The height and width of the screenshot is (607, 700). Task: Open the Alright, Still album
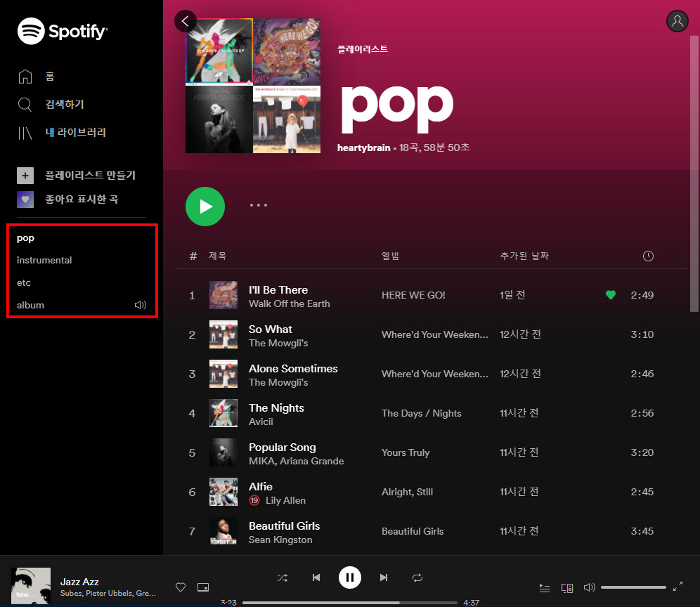coord(407,492)
